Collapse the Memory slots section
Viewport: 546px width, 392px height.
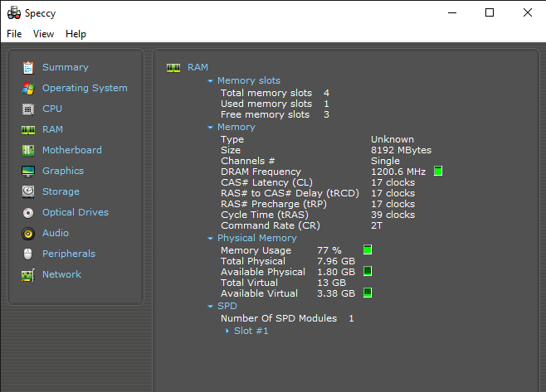[210, 81]
